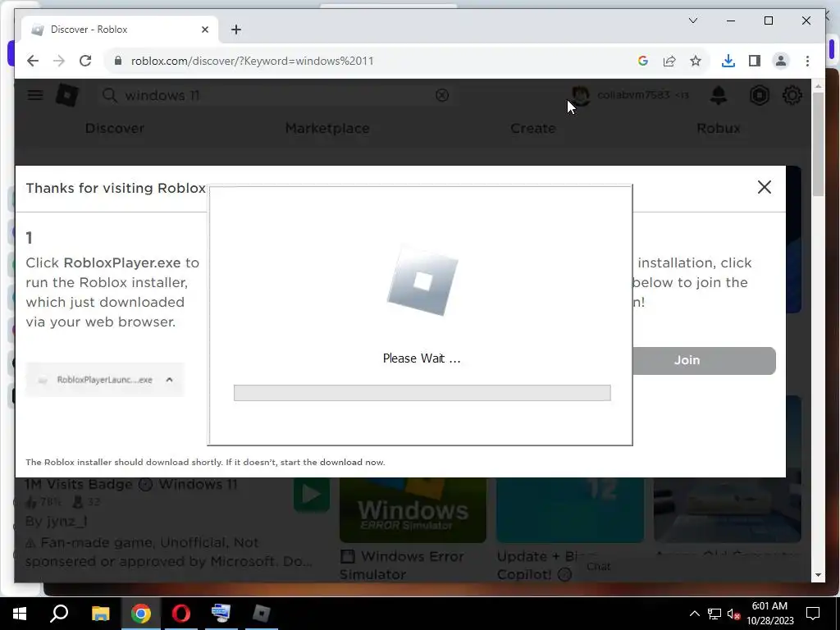Close the Thanks for visiting Roblox dialog
This screenshot has height=630, width=840.
point(765,187)
